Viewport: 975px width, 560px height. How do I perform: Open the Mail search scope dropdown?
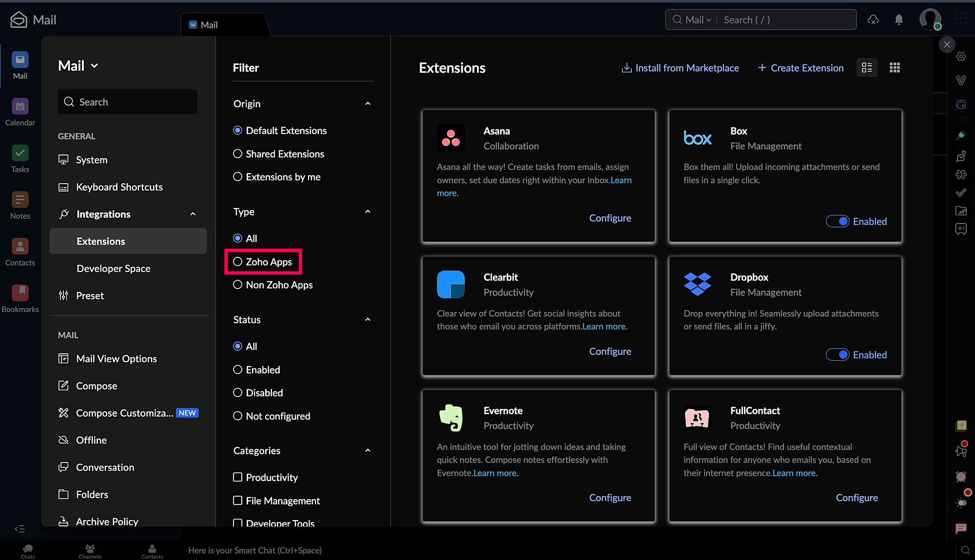pos(698,20)
